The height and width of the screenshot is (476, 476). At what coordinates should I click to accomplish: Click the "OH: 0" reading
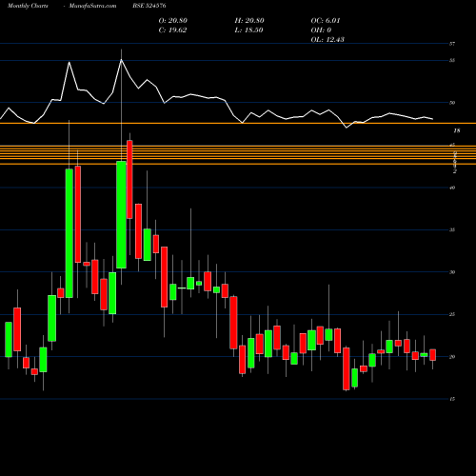click(x=321, y=30)
